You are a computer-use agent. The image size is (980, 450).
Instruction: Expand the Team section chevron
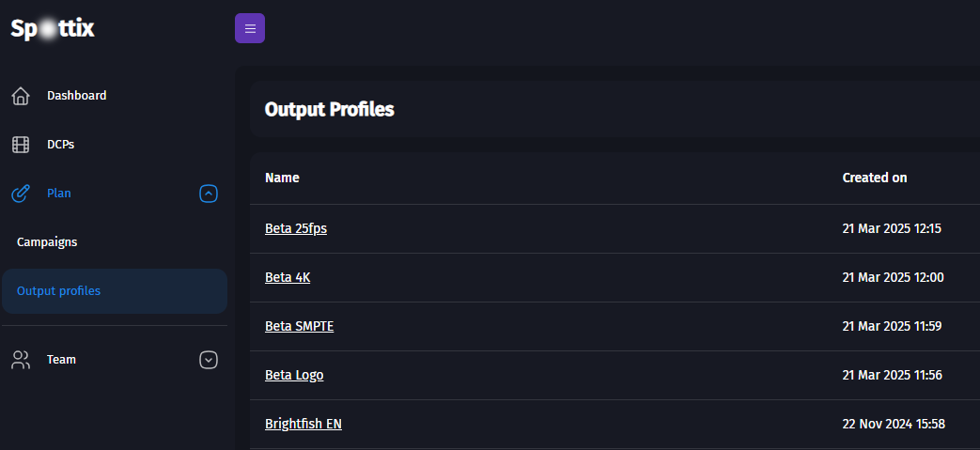(209, 360)
